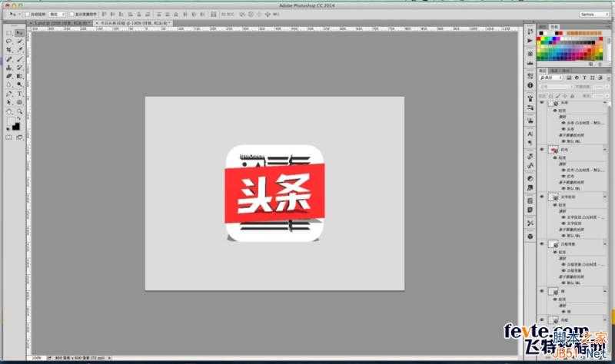
Task: Toggle the auto-select checkbox in options bar
Action: point(27,14)
